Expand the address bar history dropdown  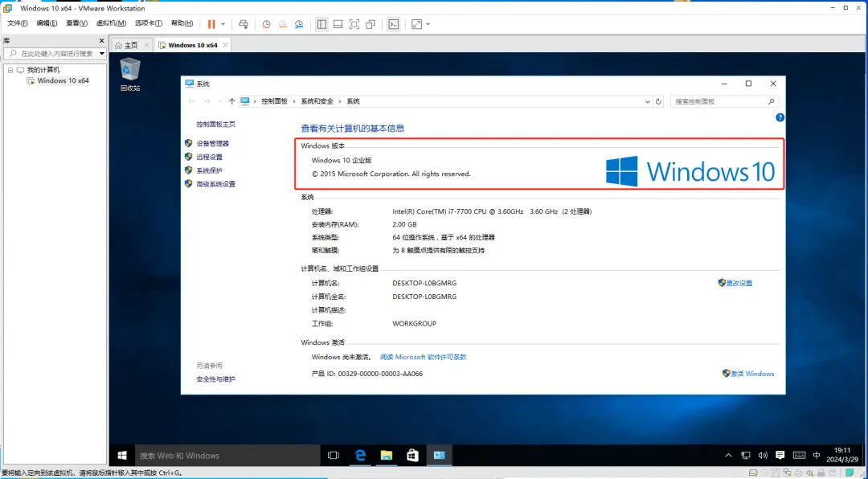tap(648, 102)
